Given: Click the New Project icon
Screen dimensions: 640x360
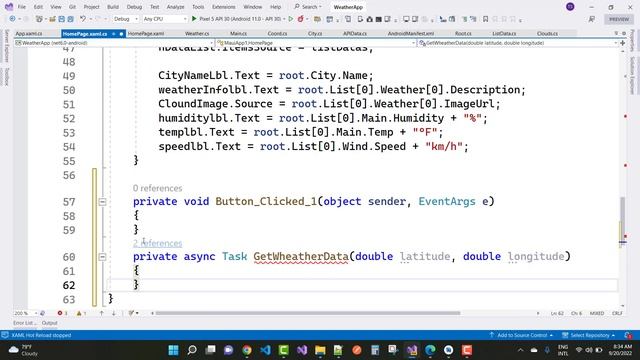Looking at the screenshot, I should click(39, 19).
